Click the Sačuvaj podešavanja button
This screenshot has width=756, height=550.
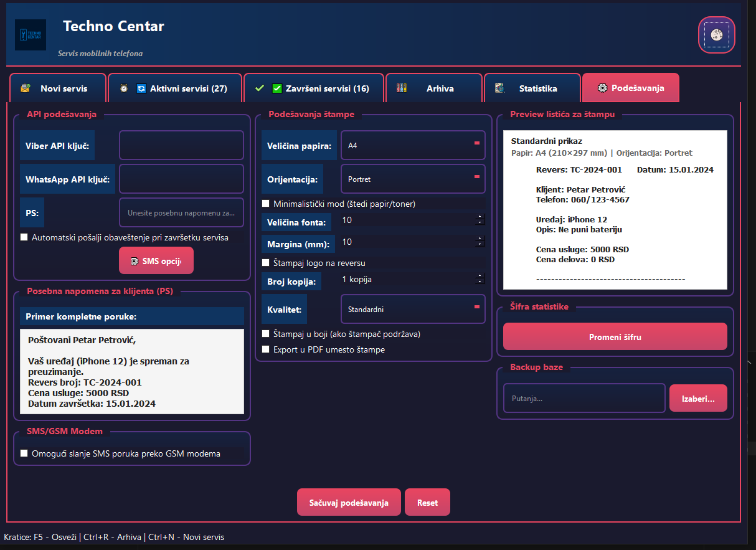[x=349, y=503]
